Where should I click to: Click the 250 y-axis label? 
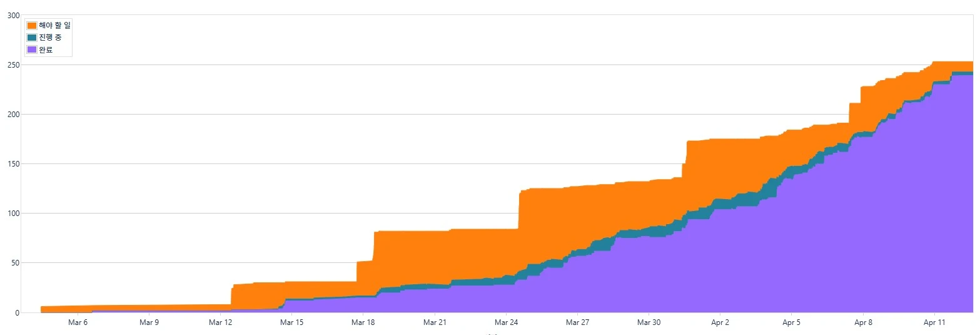(x=13, y=65)
